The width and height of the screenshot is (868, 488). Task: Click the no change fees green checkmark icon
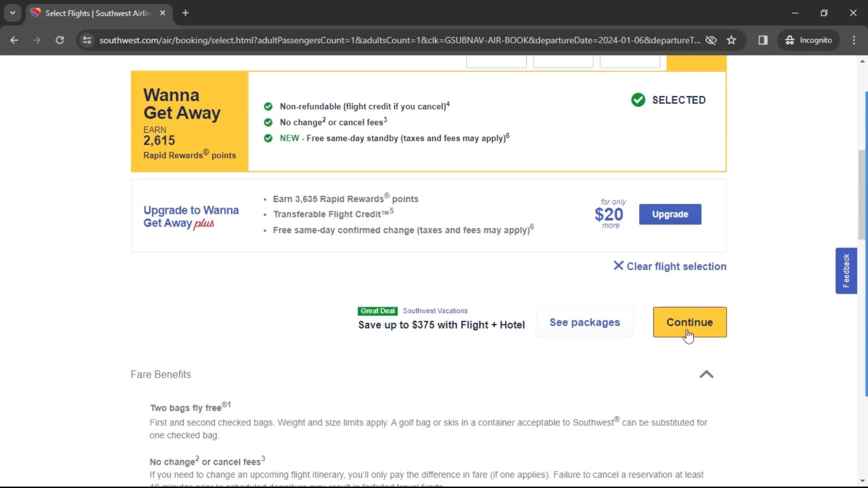coord(268,122)
